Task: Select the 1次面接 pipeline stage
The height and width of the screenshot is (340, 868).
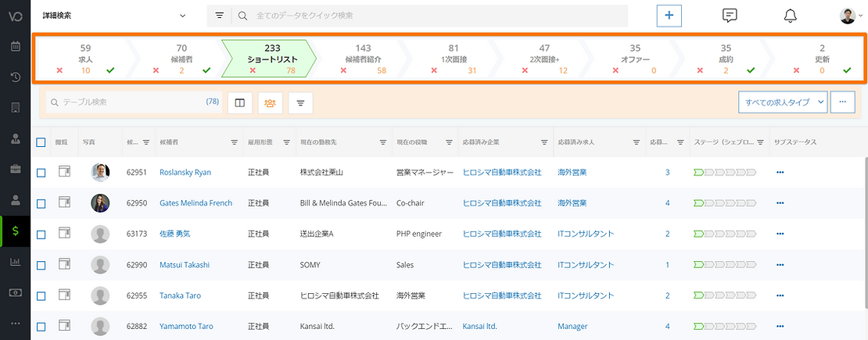Action: 454,59
